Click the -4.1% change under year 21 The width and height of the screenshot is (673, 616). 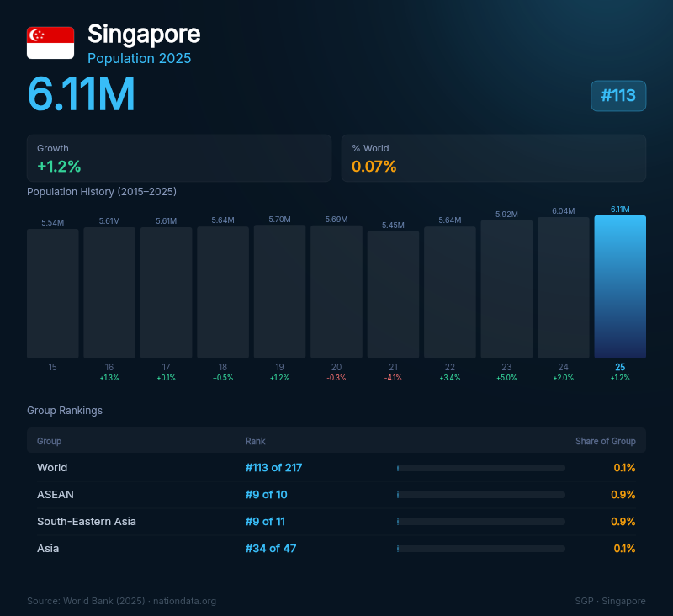pyautogui.click(x=393, y=378)
